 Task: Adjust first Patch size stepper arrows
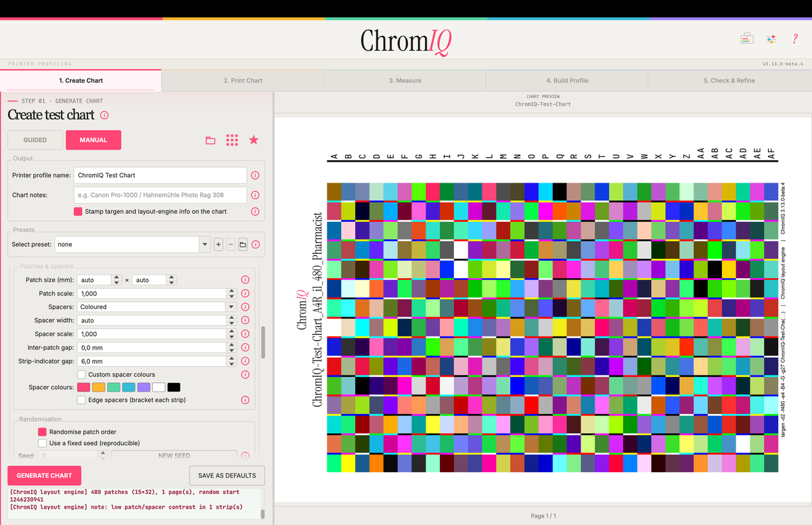[x=116, y=279]
